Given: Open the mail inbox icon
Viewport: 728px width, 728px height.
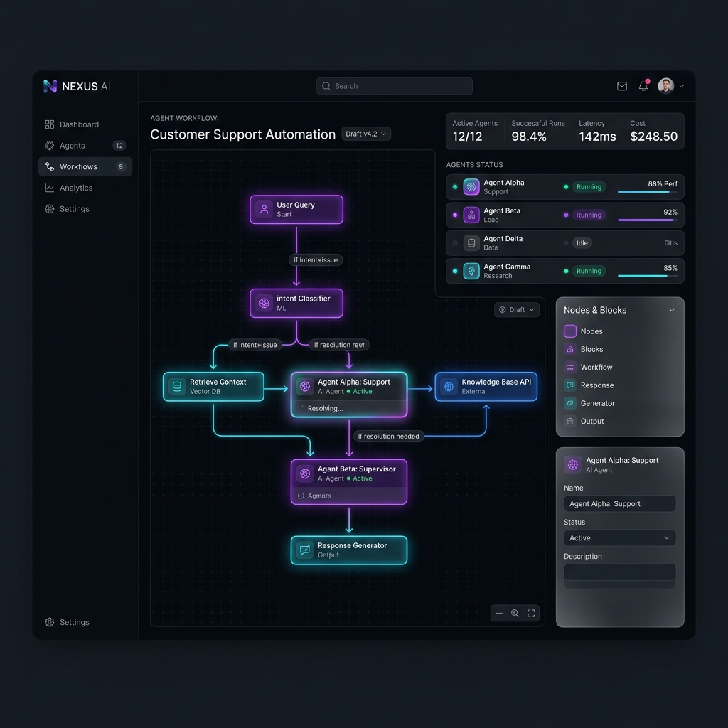Looking at the screenshot, I should 621,86.
